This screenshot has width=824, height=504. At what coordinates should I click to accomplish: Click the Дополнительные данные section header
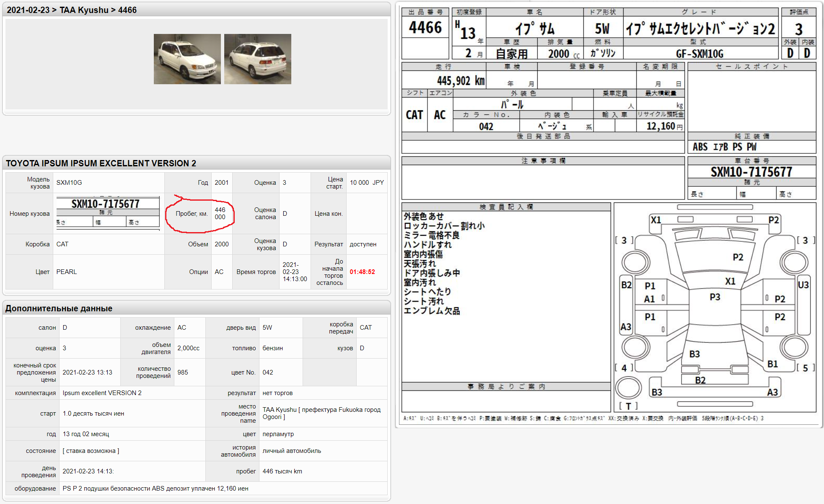click(x=59, y=308)
